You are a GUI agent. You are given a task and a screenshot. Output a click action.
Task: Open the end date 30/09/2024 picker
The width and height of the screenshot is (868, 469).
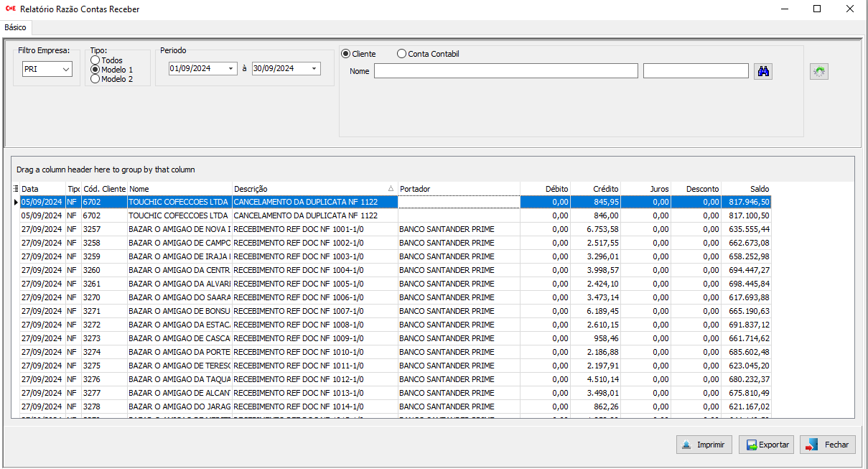[x=314, y=69]
